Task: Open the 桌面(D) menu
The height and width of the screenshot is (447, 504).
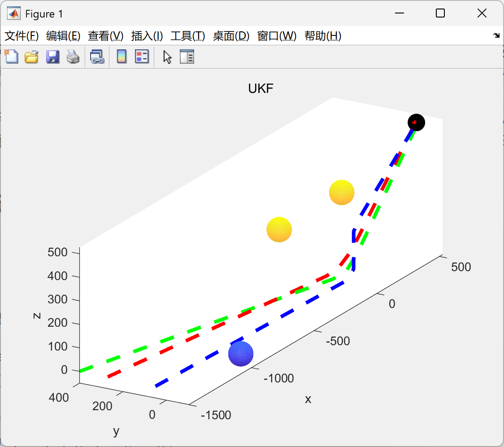Action: pyautogui.click(x=231, y=36)
